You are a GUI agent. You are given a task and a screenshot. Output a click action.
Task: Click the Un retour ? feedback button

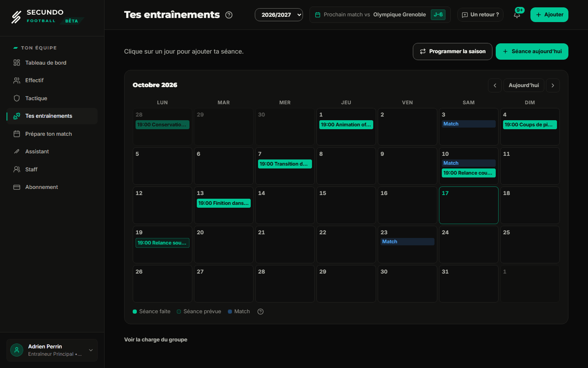(x=480, y=15)
